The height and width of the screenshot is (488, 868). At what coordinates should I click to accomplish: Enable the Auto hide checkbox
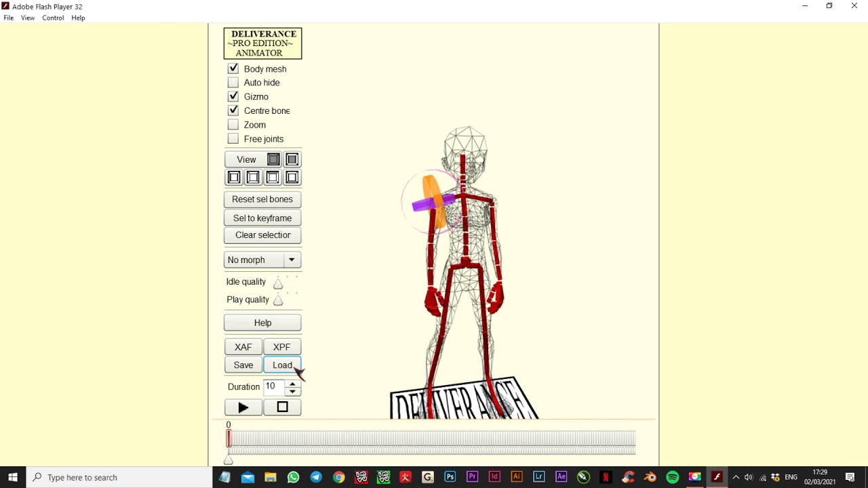(x=233, y=83)
